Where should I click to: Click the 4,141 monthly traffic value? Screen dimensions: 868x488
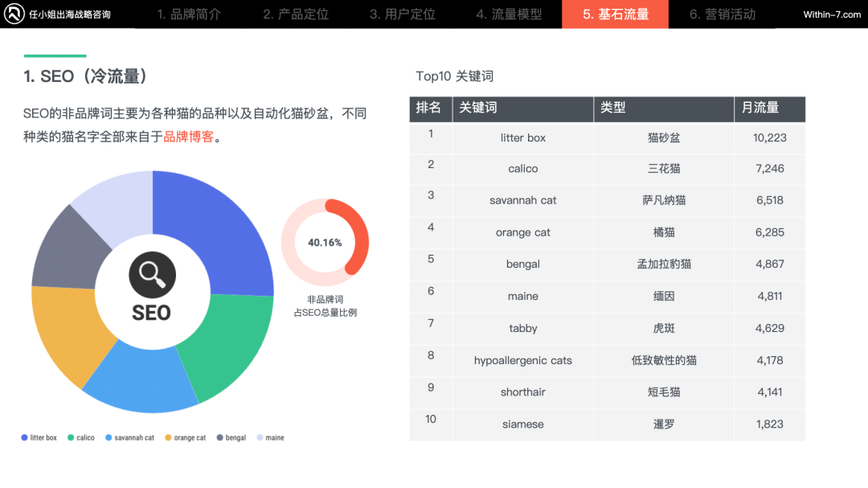pyautogui.click(x=770, y=392)
